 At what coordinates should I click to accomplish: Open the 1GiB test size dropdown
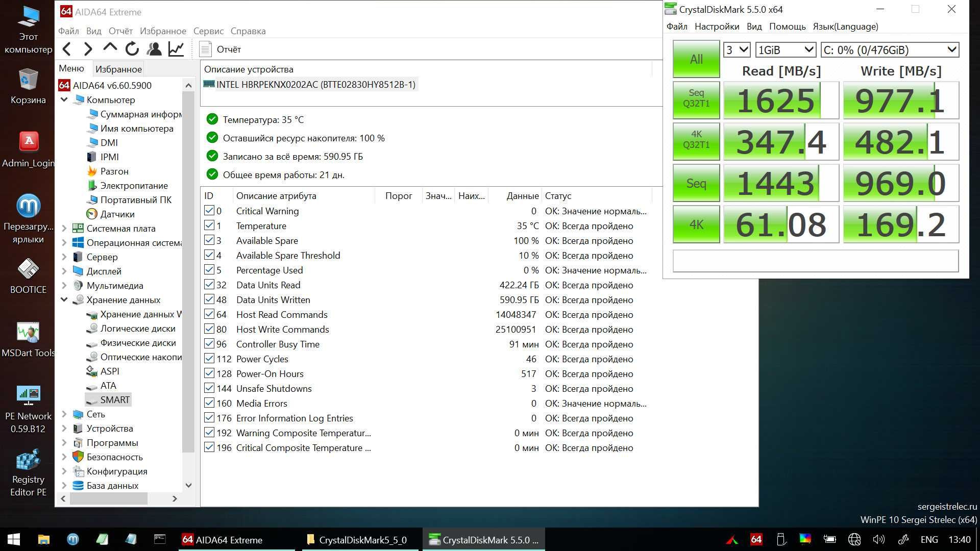(x=786, y=49)
